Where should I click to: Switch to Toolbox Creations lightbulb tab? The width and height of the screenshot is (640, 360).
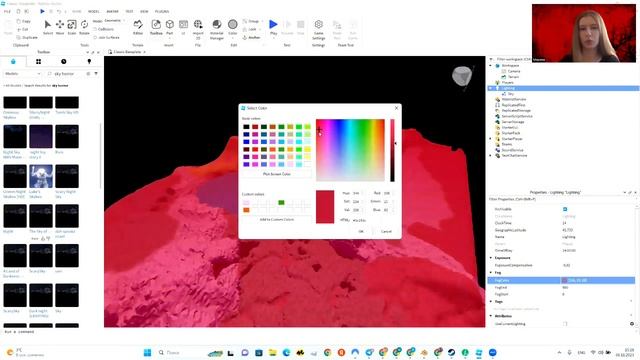(89, 62)
